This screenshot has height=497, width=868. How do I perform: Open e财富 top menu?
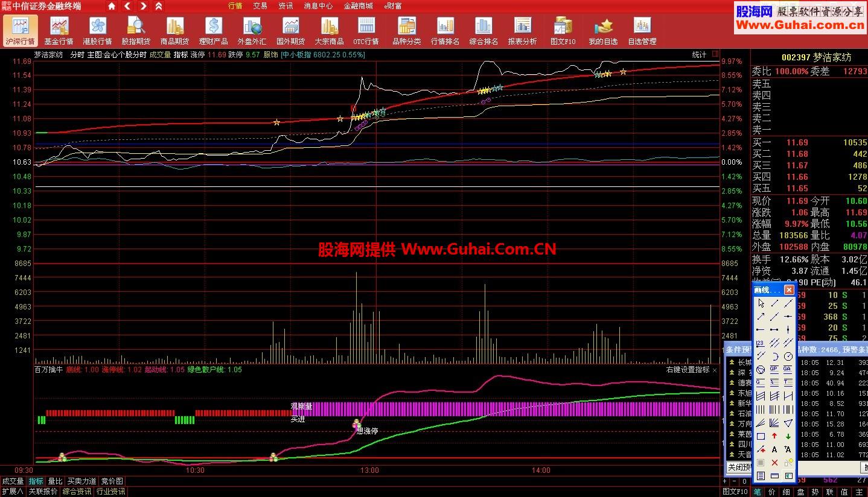tap(392, 6)
